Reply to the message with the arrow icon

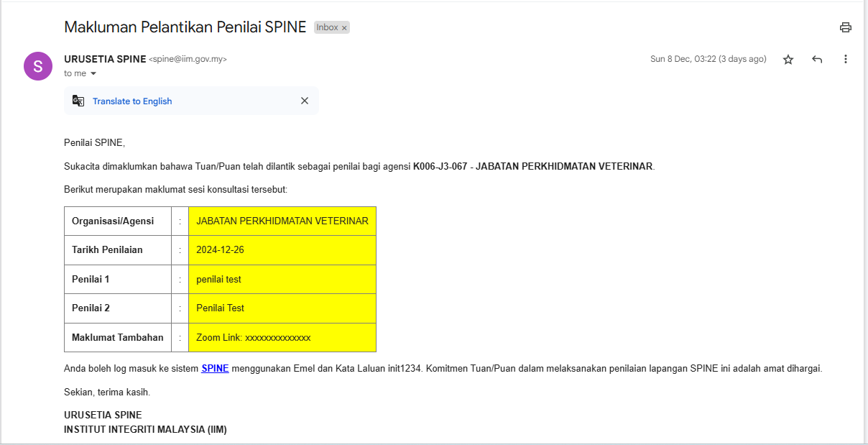click(817, 60)
